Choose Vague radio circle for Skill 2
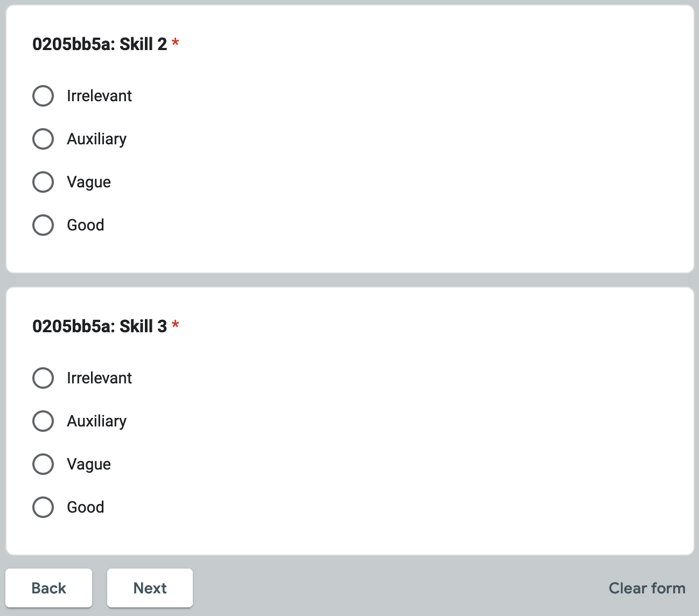 (43, 182)
